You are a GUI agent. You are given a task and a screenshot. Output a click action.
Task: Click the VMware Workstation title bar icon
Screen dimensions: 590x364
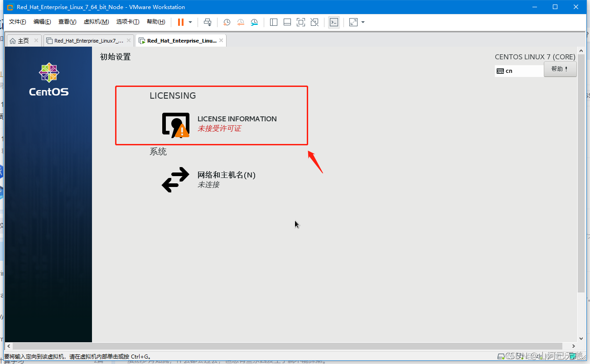tap(10, 7)
